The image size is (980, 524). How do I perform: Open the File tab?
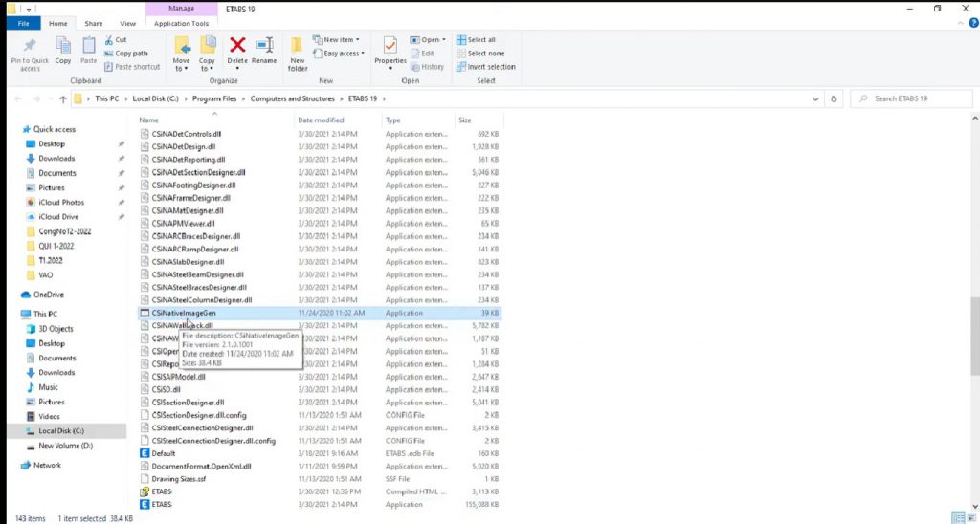(x=23, y=23)
